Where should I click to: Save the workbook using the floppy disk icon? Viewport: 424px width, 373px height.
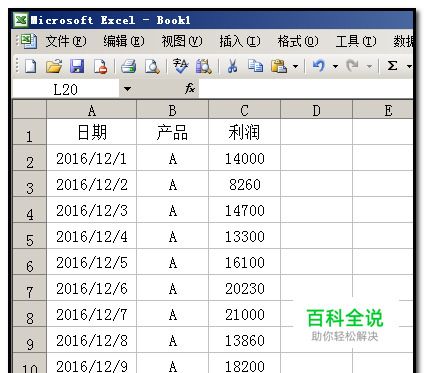77,66
